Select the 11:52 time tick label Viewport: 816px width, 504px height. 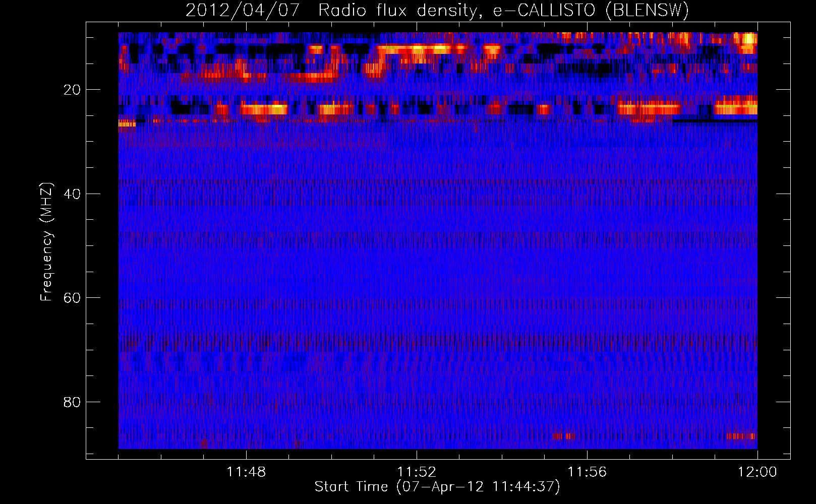tap(417, 472)
